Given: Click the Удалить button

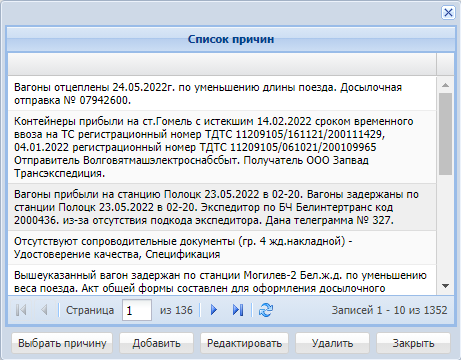Looking at the screenshot, I should pyautogui.click(x=332, y=343).
